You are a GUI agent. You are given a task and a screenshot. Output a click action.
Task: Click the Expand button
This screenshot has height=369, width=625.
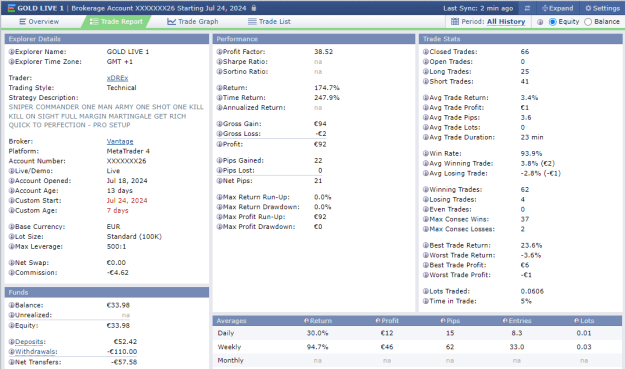tap(557, 8)
